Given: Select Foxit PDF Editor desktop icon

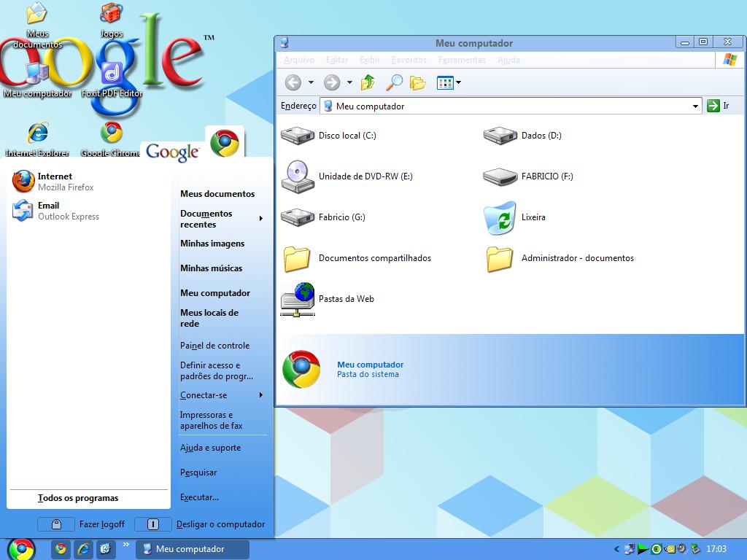Looking at the screenshot, I should pos(112,80).
